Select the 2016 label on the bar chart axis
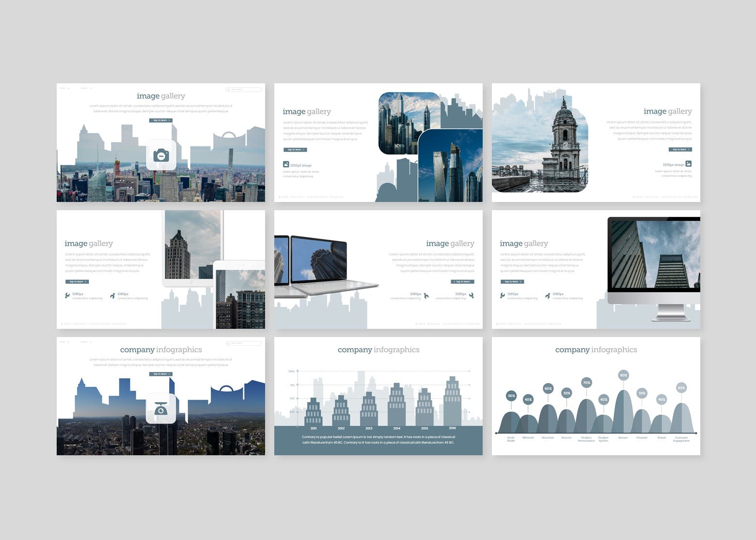This screenshot has height=540, width=756. point(452,428)
